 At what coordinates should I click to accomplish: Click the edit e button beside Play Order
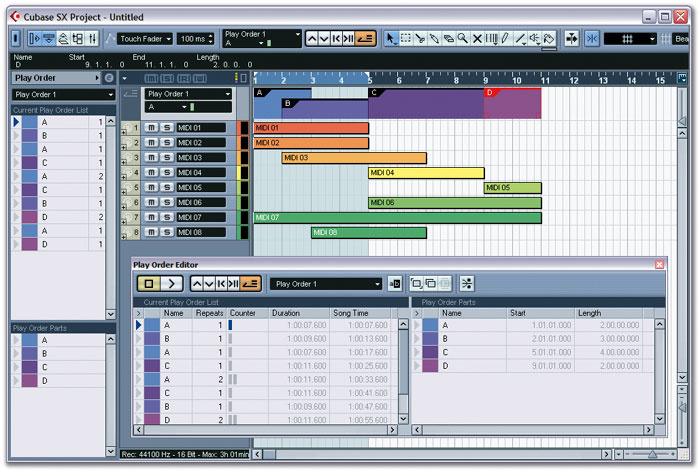[109, 78]
